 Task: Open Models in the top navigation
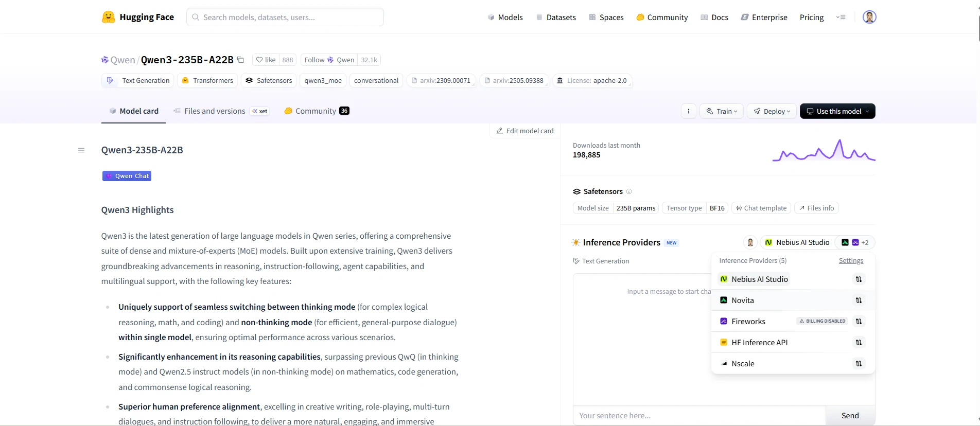pos(505,17)
